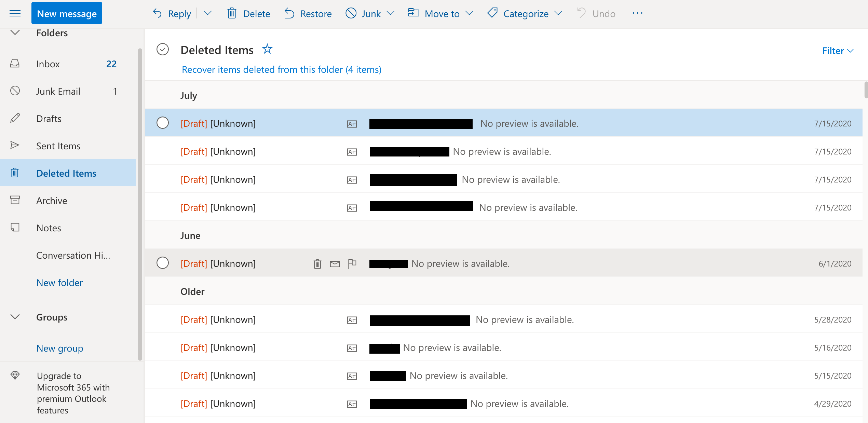Click the contact card icon on the 5/28/2020 draft

click(352, 320)
